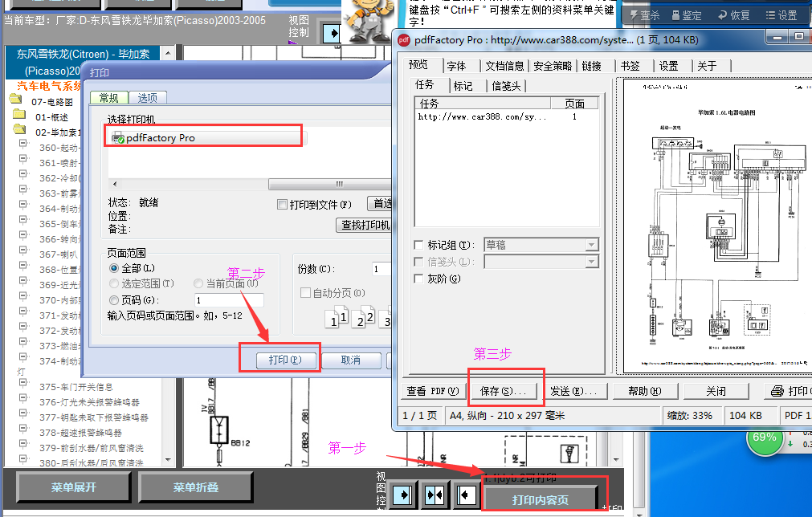Click the node icon beside 366-转向

[x=23, y=235]
